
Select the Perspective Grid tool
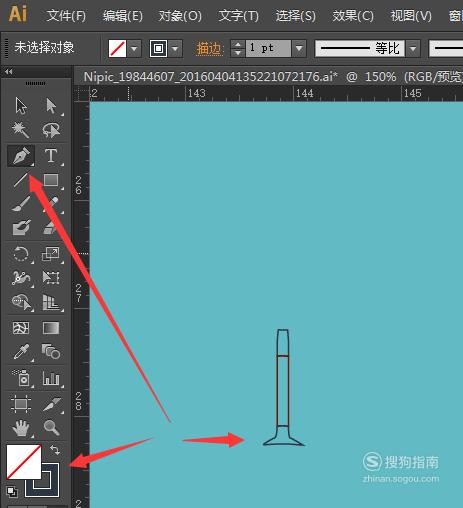point(51,302)
